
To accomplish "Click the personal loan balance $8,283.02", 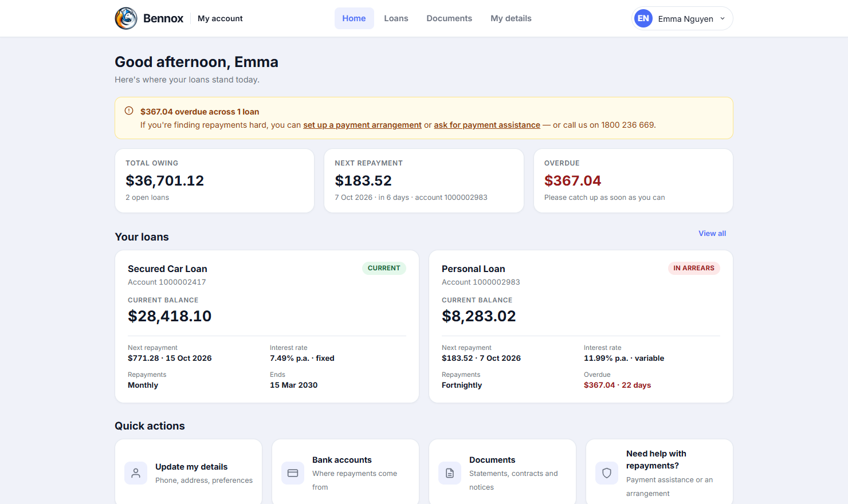I will tap(479, 316).
